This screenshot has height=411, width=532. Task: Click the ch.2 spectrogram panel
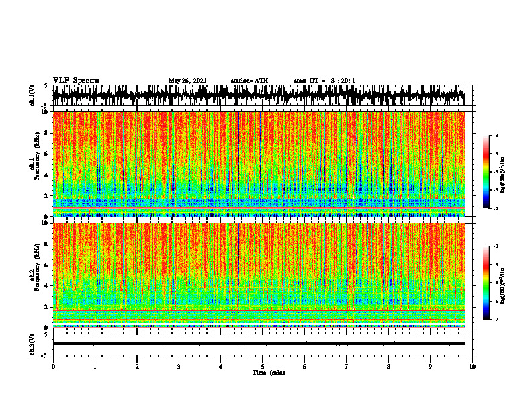pos(259,275)
